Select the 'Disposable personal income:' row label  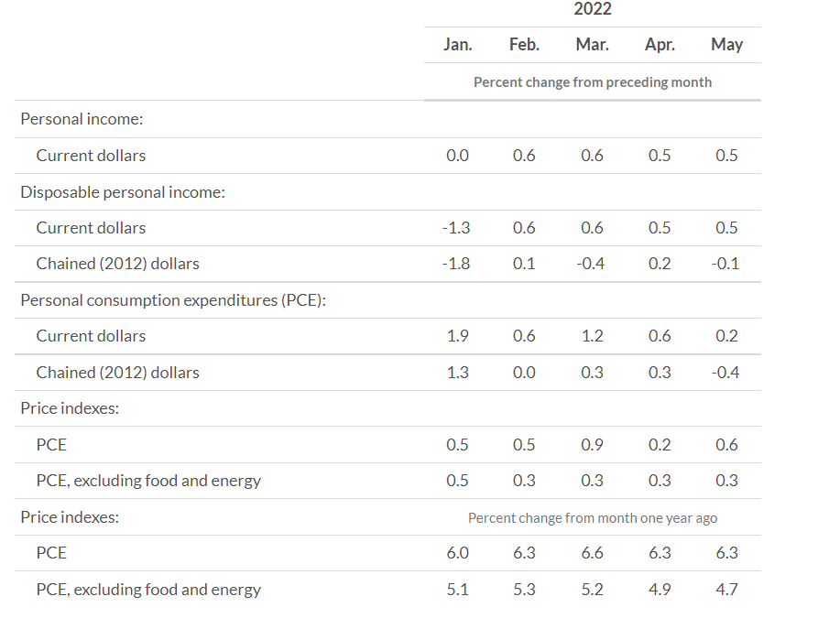123,192
